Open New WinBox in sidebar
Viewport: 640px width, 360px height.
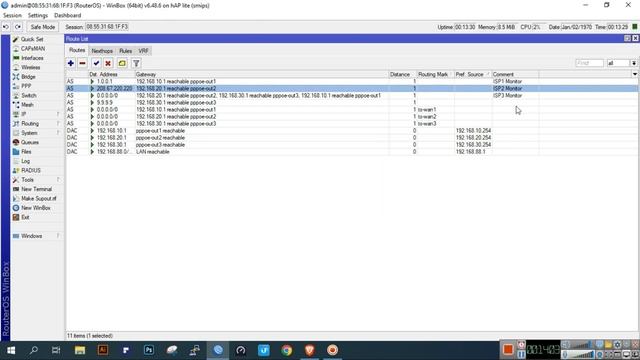pyautogui.click(x=36, y=208)
